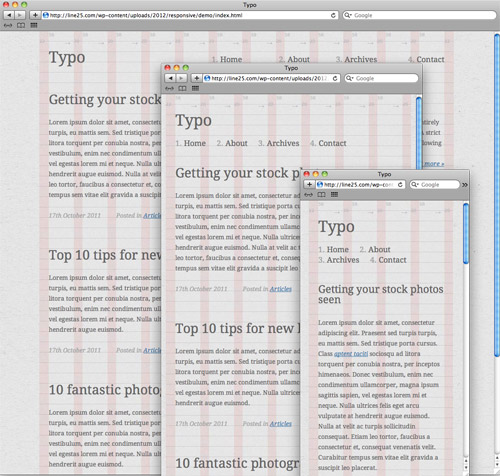This screenshot has width=500, height=476.
Task: Open Top Sites grid icon in front window
Action: point(334,195)
